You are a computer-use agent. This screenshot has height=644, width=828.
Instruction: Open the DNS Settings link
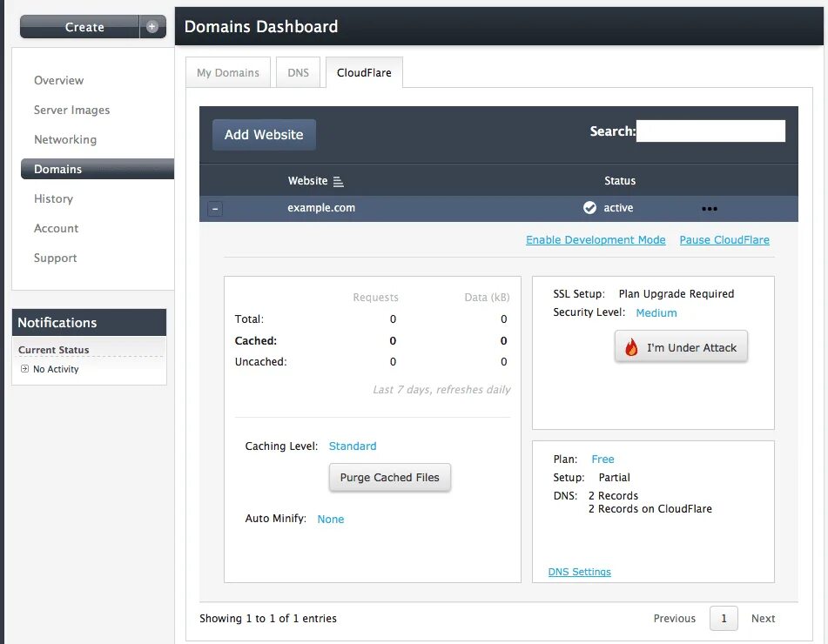(x=579, y=572)
